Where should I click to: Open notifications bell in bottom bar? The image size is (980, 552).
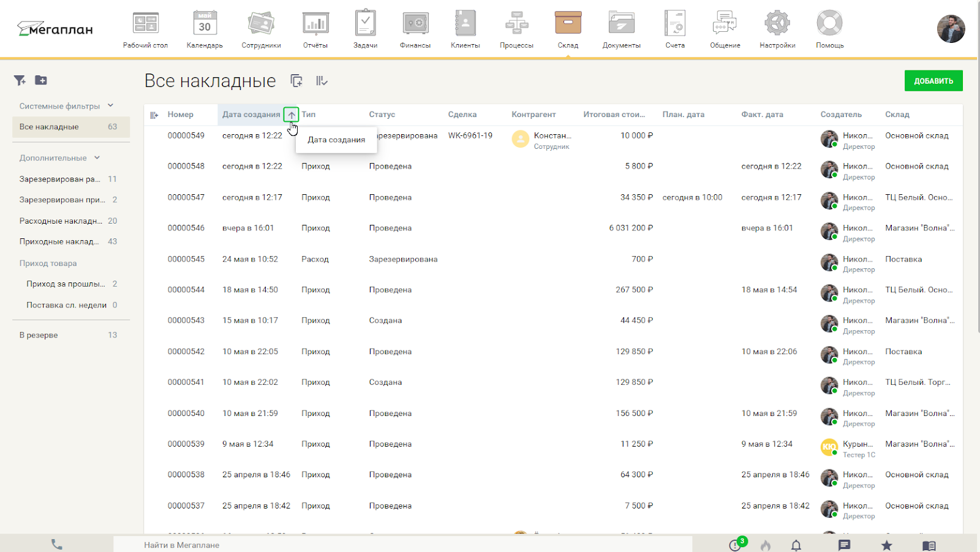point(796,545)
